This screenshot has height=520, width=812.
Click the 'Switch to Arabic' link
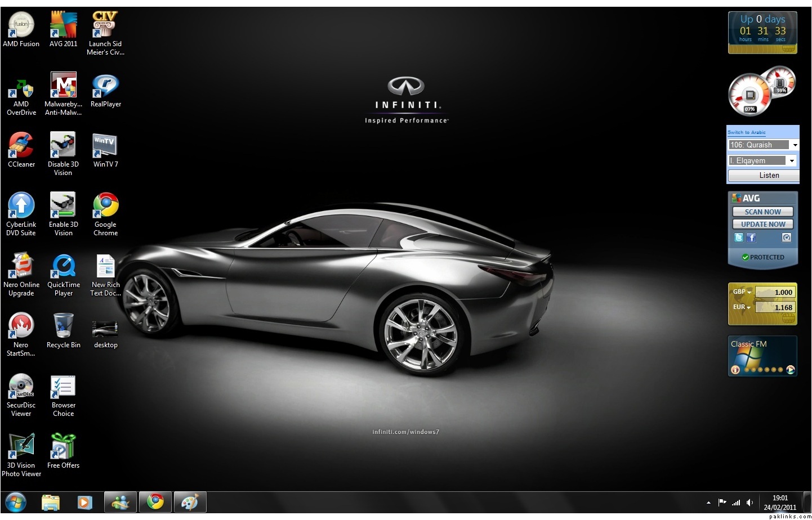[x=746, y=133]
